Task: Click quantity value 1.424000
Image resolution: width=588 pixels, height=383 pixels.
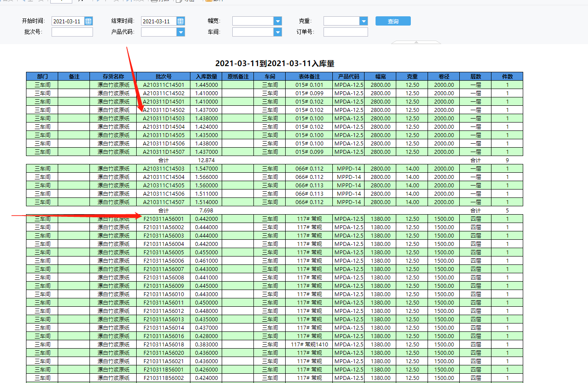Action: tap(206, 126)
